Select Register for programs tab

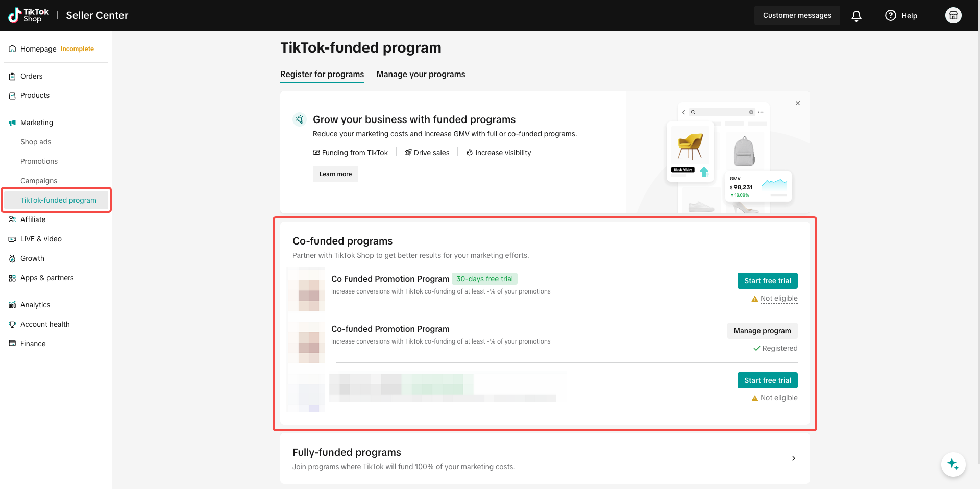(x=322, y=74)
